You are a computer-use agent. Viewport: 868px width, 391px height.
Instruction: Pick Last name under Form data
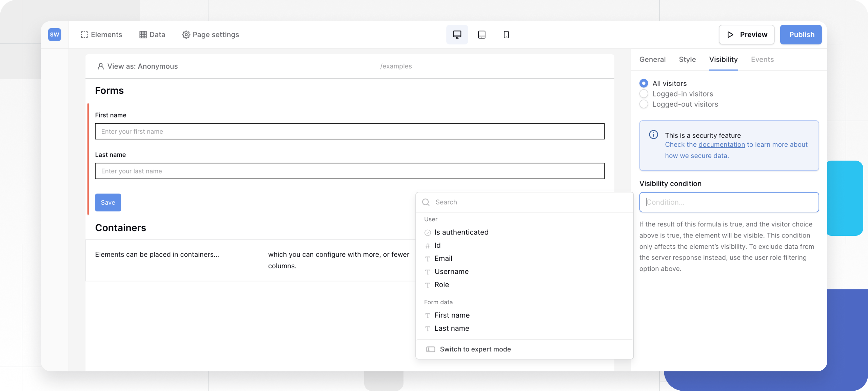(x=452, y=329)
